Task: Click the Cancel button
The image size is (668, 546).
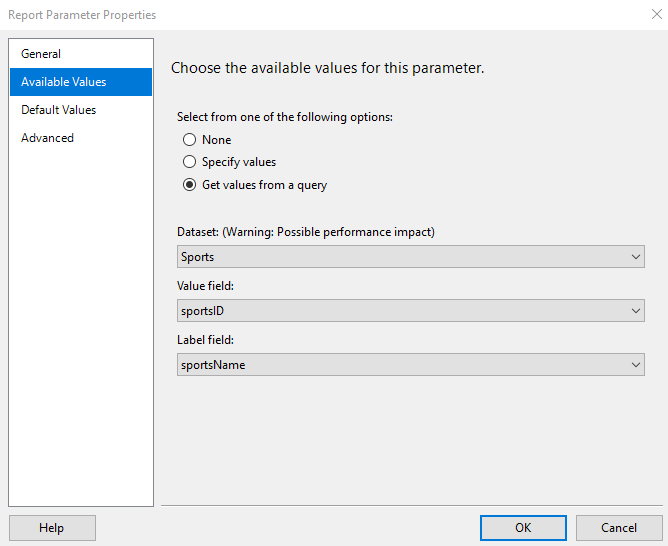Action: click(619, 528)
